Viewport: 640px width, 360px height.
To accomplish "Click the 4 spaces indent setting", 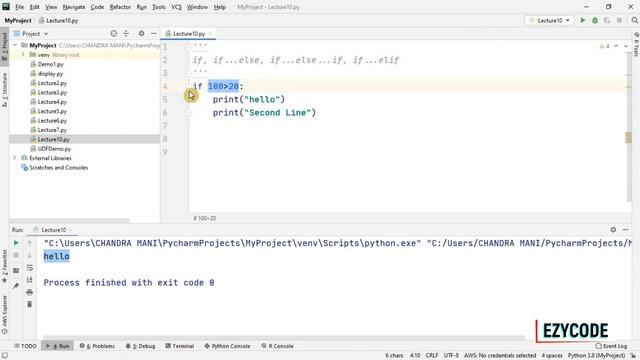I will [552, 356].
